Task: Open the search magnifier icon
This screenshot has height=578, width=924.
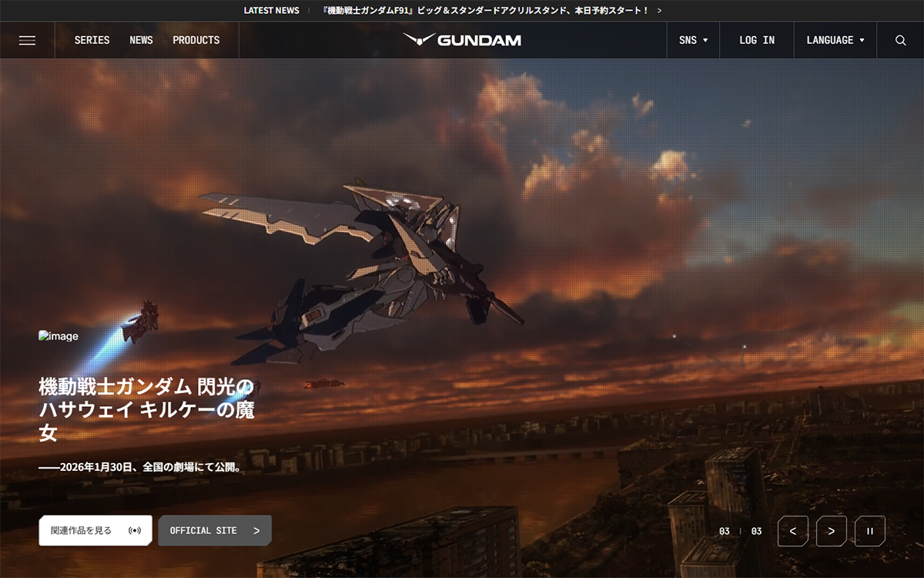Action: point(900,40)
